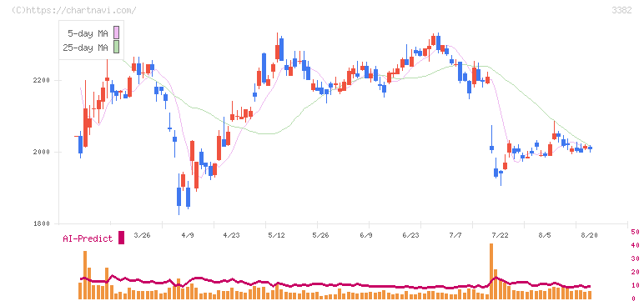Click the 25-day MA legend label
This screenshot has width=644, height=301.
[85, 48]
